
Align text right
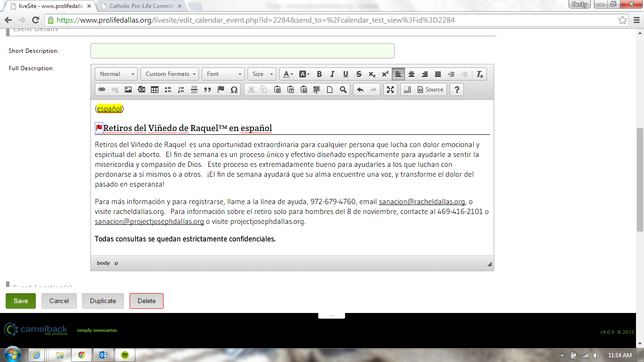coord(425,74)
